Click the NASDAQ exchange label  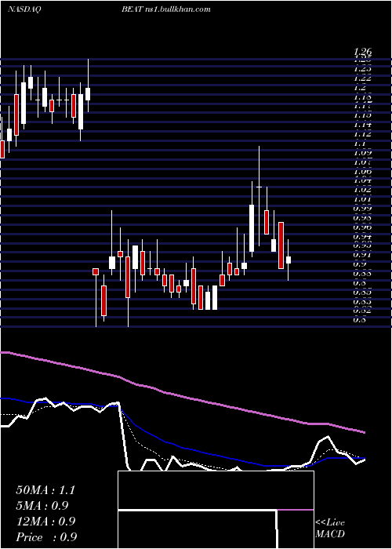[x=24, y=9]
